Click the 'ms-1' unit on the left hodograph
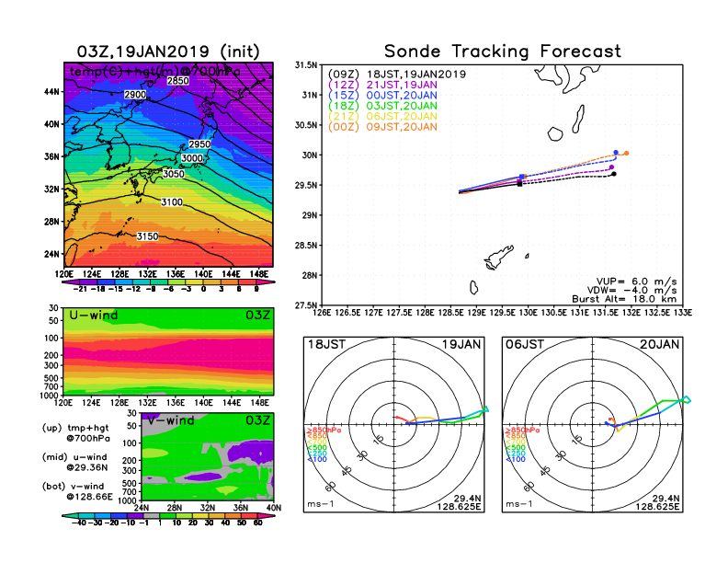The image size is (728, 563). click(x=321, y=504)
